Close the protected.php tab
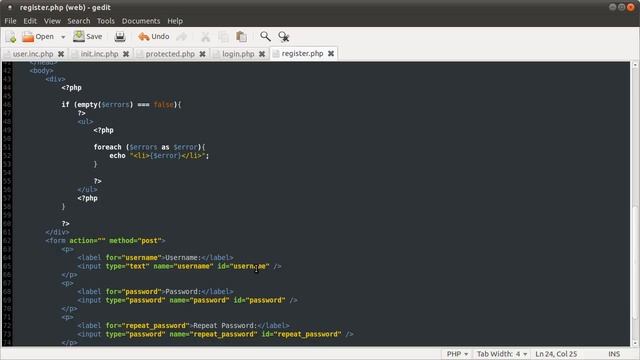The height and width of the screenshot is (360, 640). [x=202, y=54]
